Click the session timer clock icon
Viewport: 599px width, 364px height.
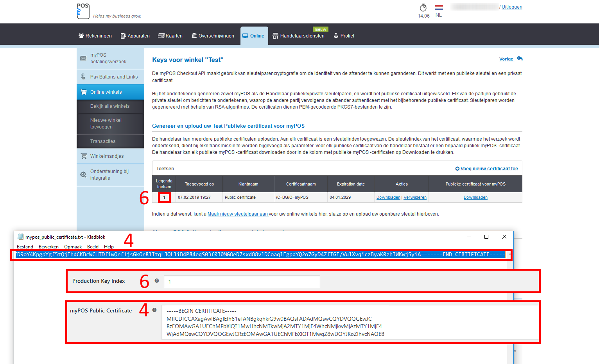tap(423, 8)
